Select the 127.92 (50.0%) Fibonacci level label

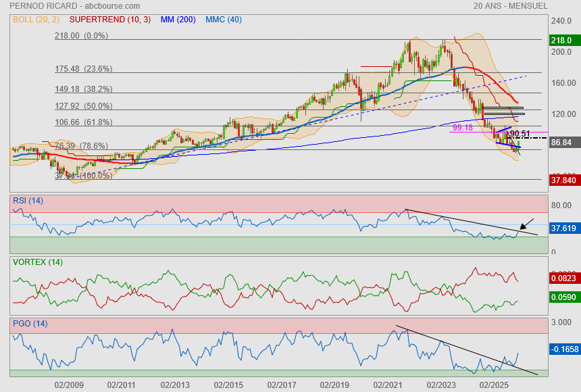(x=83, y=106)
